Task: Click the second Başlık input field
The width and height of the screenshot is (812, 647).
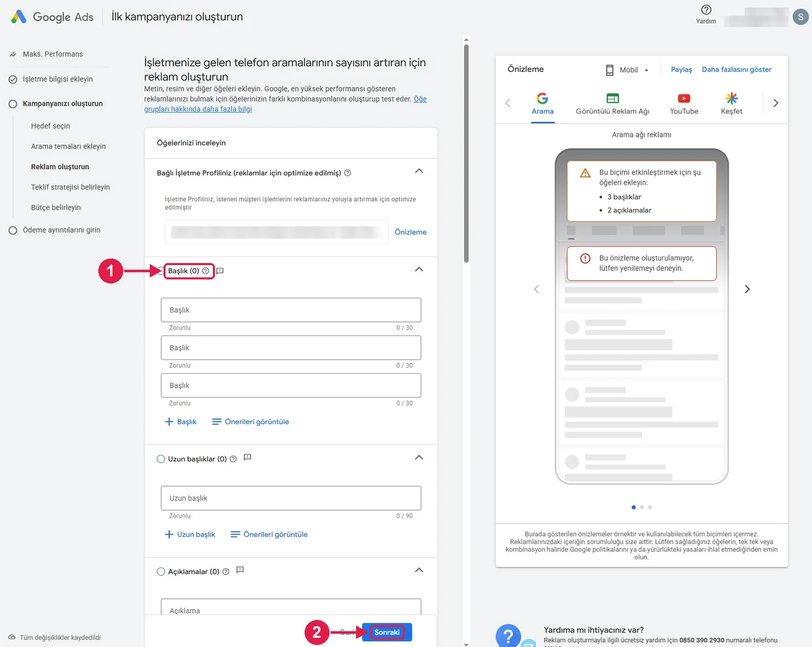Action: (291, 348)
